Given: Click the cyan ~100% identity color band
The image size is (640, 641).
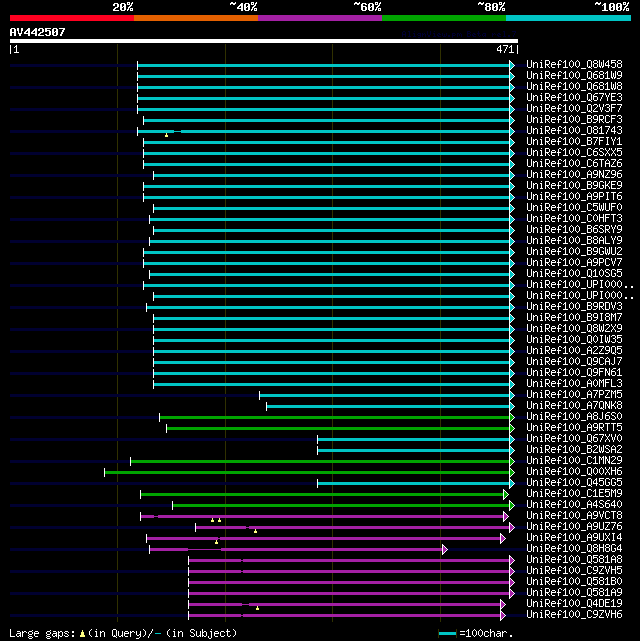Looking at the screenshot, I should 568,18.
